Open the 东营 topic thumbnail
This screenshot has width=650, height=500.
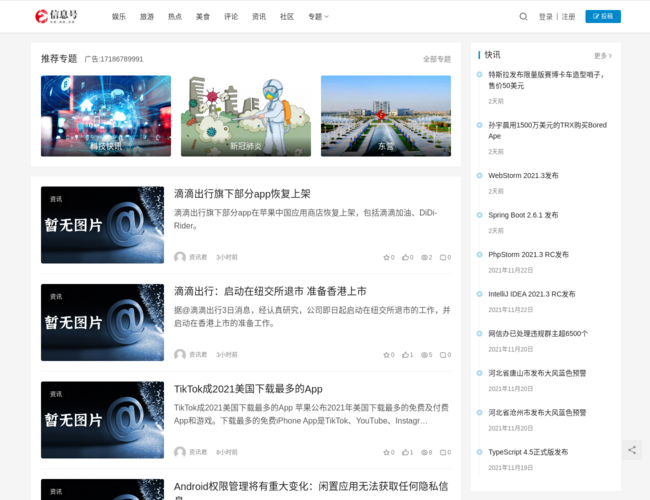coord(386,116)
